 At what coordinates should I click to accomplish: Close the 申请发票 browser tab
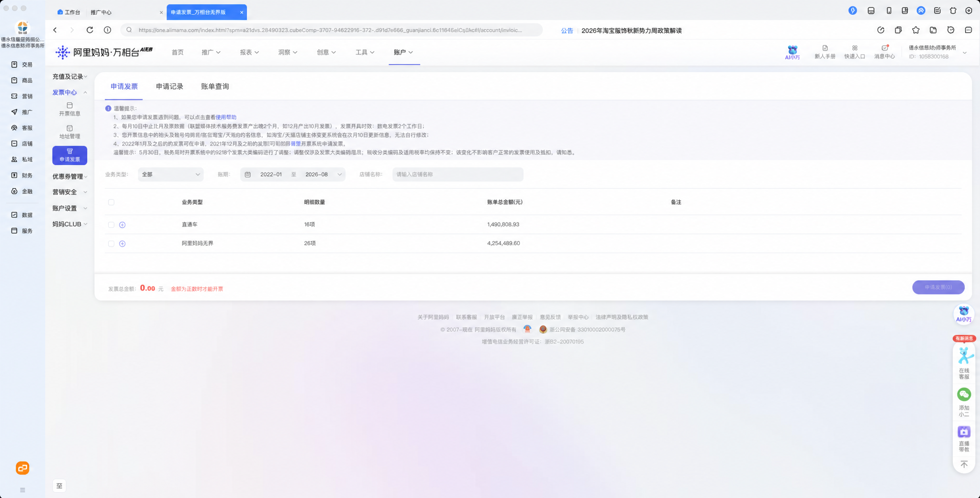click(242, 12)
